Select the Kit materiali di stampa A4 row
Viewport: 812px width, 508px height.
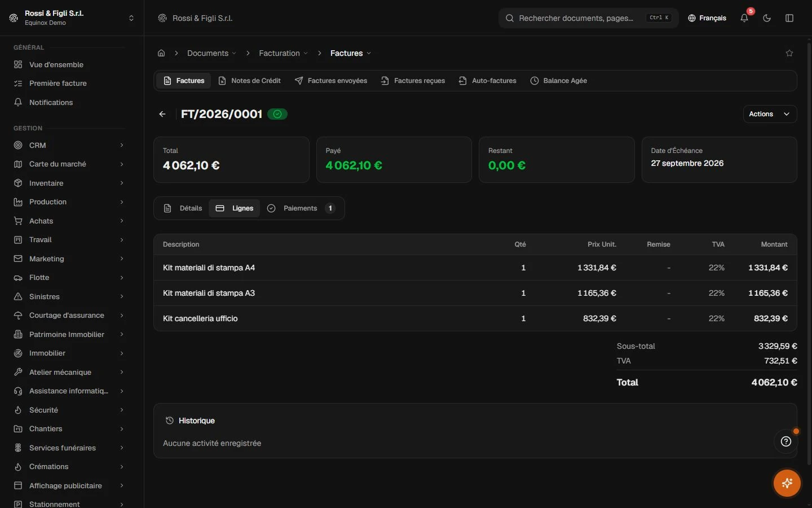point(475,268)
